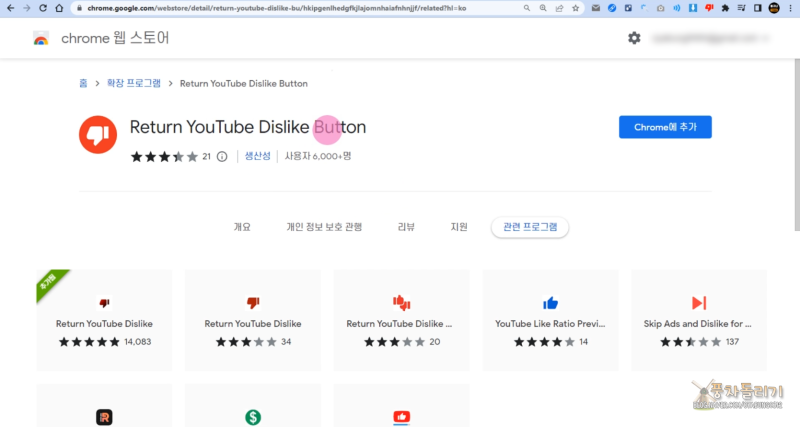Open Skip Ads and Dislike for ... card
This screenshot has width=800, height=427.
pos(699,320)
